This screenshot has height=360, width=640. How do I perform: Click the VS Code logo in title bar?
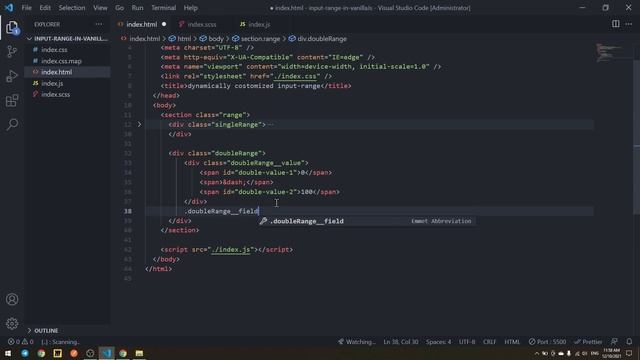[x=9, y=8]
